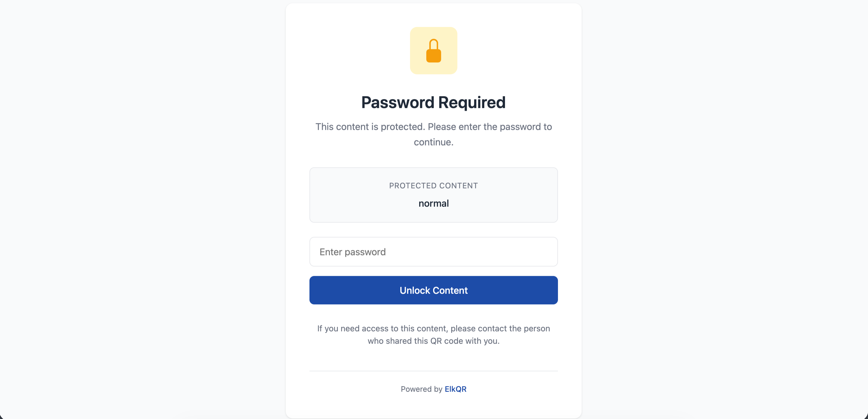Screen dimensions: 868x419
Task: Click the contact-the-person note near the bottom
Action: (x=433, y=334)
